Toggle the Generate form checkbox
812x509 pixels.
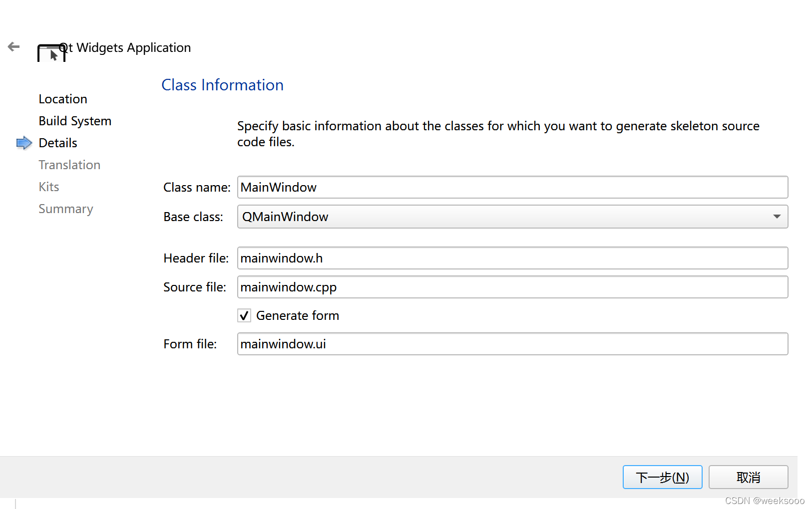click(244, 316)
